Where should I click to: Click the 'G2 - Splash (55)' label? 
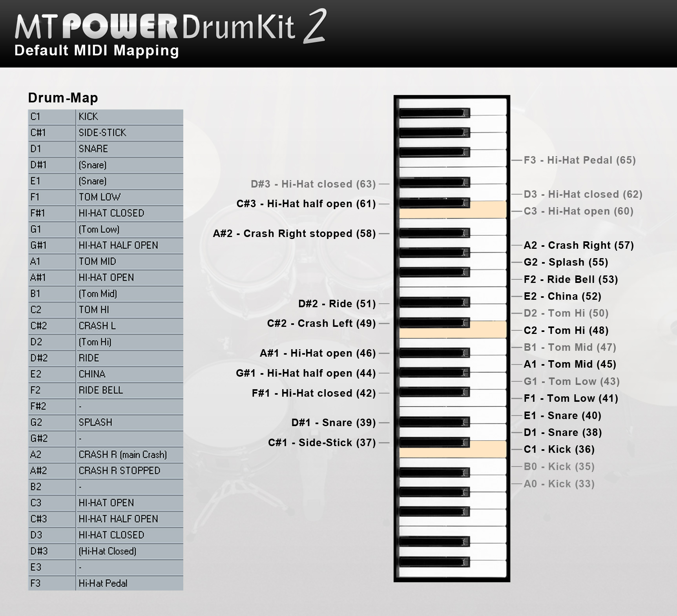coord(566,262)
